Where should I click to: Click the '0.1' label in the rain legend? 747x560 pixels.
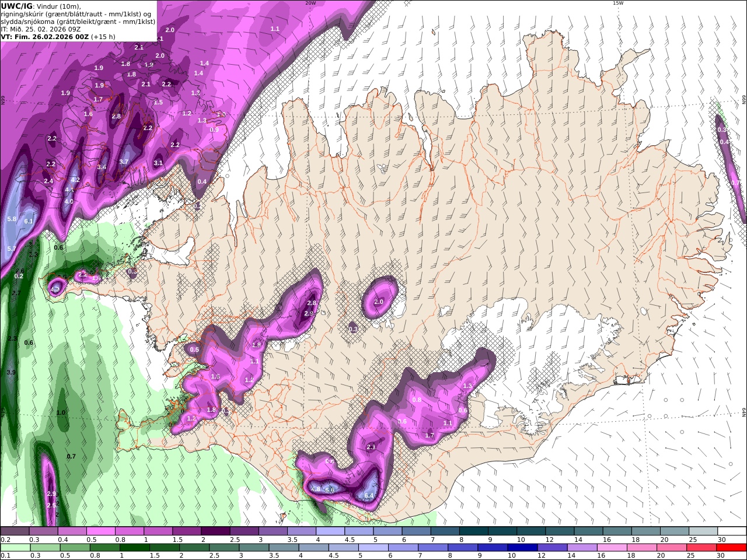pyautogui.click(x=5, y=555)
